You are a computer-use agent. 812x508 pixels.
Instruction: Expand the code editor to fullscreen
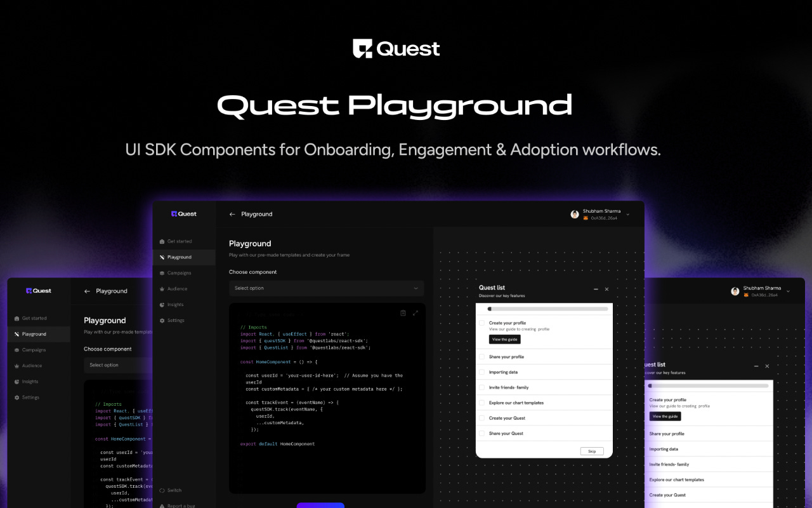[x=416, y=313]
